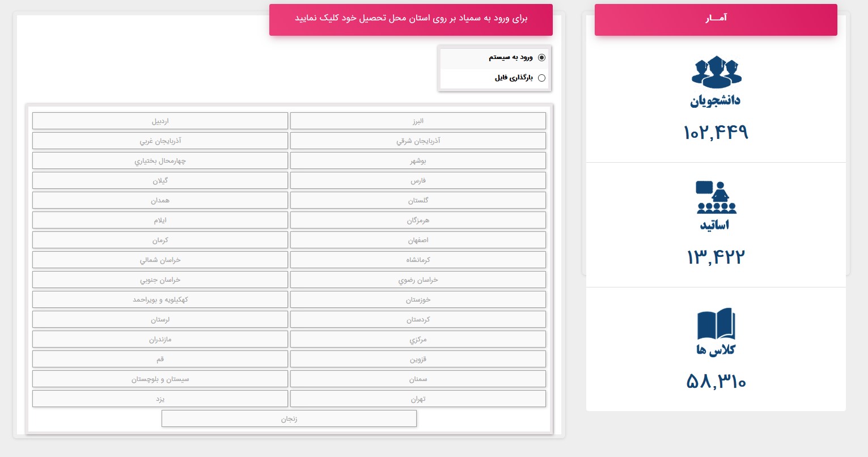Choose the يزد province button

click(x=160, y=399)
